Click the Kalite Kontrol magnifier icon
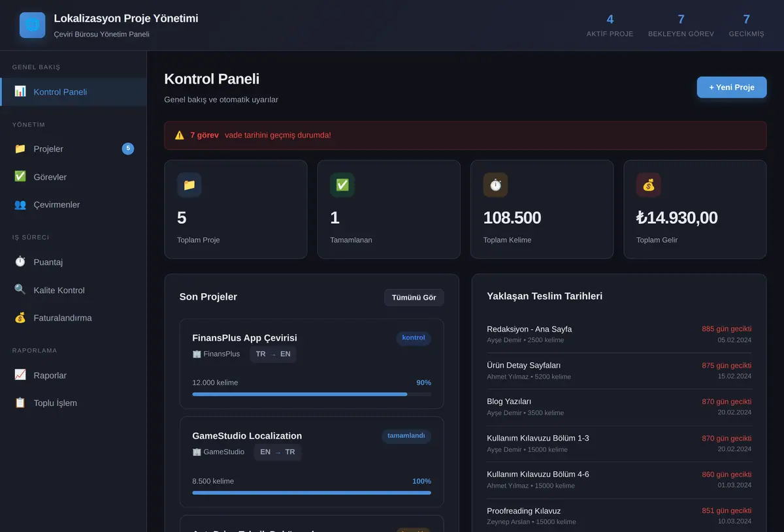 [x=20, y=289]
